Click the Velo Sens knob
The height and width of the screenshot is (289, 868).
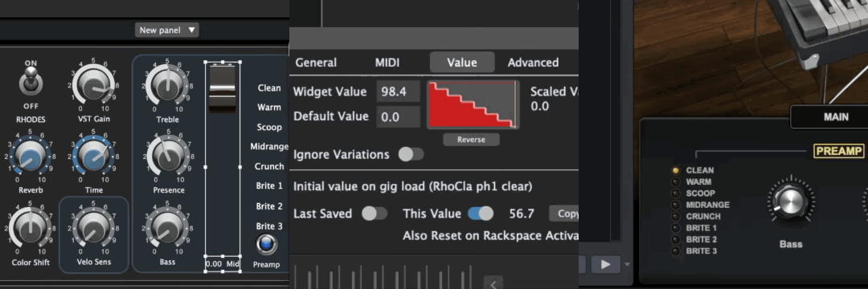tap(93, 228)
